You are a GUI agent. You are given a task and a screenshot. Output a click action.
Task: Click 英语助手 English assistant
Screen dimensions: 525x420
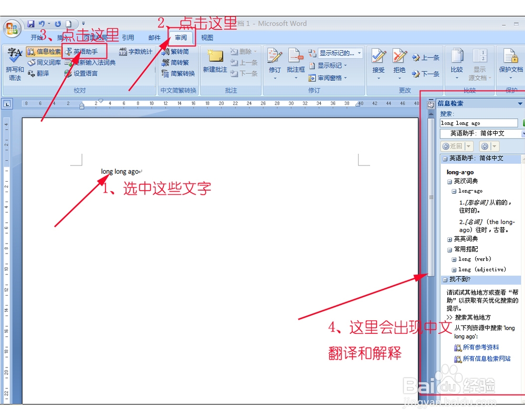81,51
